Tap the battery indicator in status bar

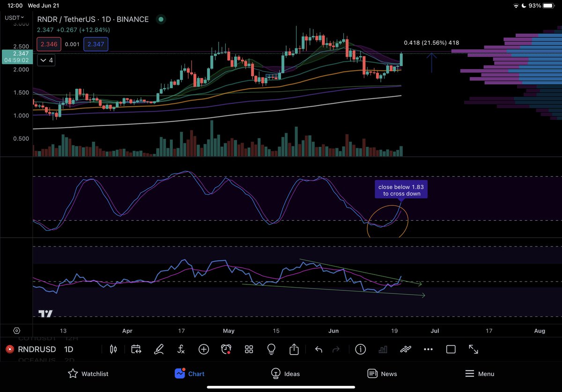pyautogui.click(x=549, y=6)
